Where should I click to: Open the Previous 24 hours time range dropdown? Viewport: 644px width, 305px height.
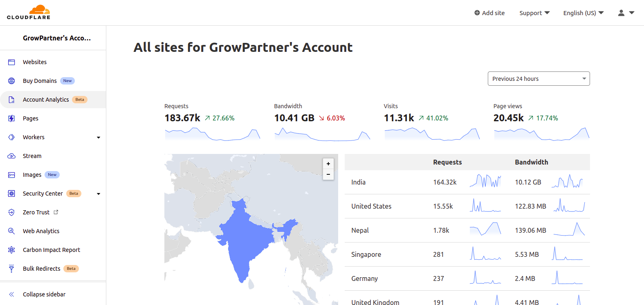click(x=539, y=79)
